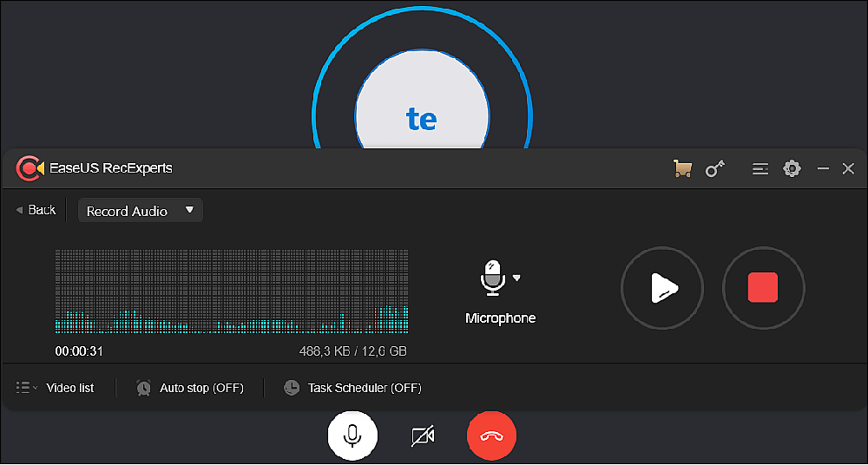Click the audio waveform level display
The width and height of the screenshot is (868, 465).
click(x=232, y=291)
